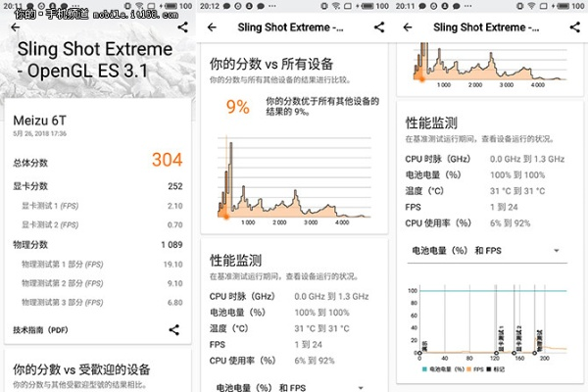Tap share icon in right screen header
The height and width of the screenshot is (392, 588).
[575, 27]
